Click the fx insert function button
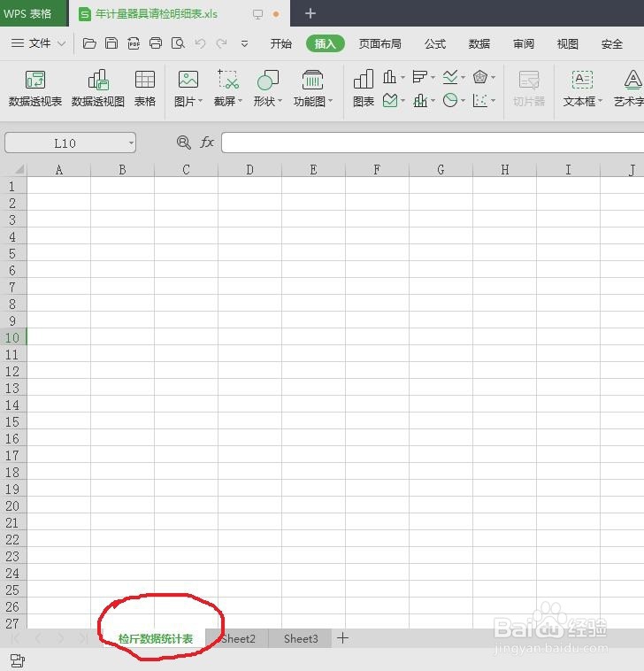This screenshot has width=644, height=671. point(207,142)
